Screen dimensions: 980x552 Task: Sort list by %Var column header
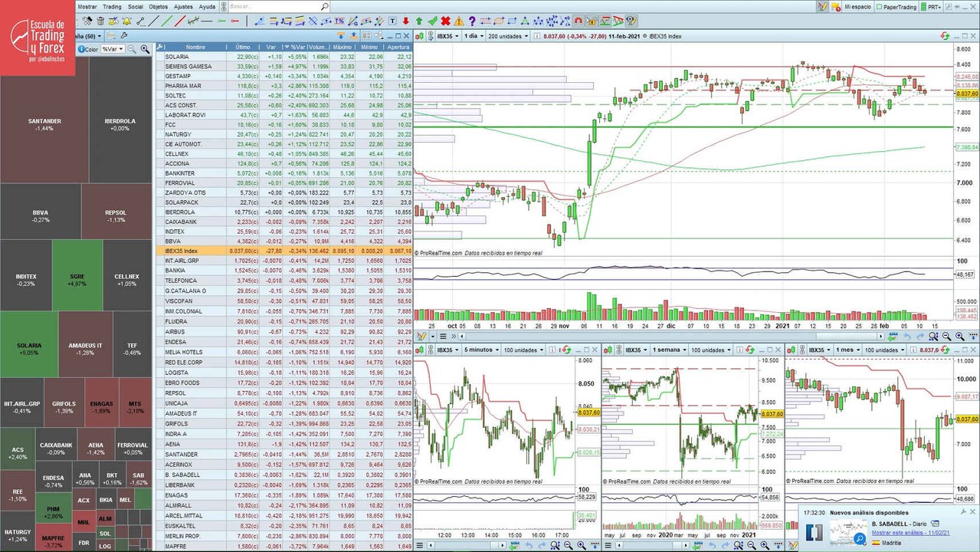click(295, 48)
